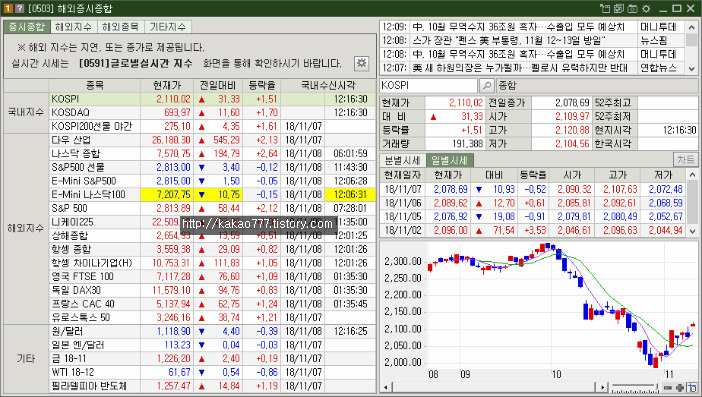This screenshot has width=702, height=397.
Task: Open settings via the title bar gear icon
Action: 646,9
